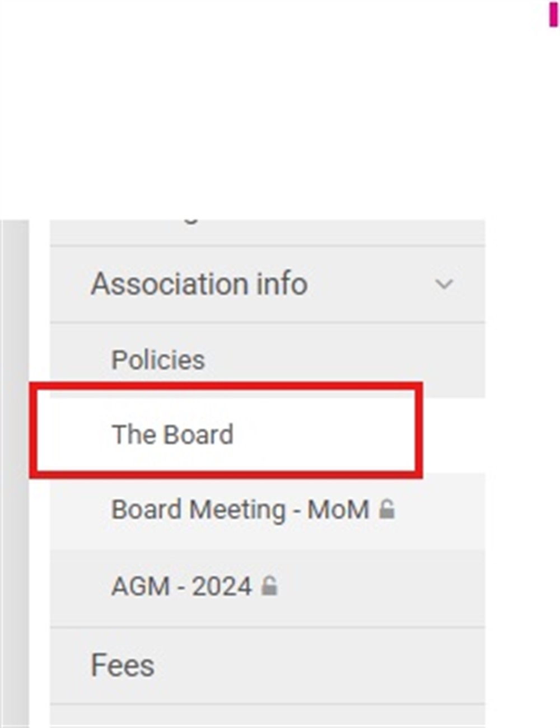Click the magenta marker in the top-right corner
Image resolution: width=560 pixels, height=728 pixels.
click(553, 15)
